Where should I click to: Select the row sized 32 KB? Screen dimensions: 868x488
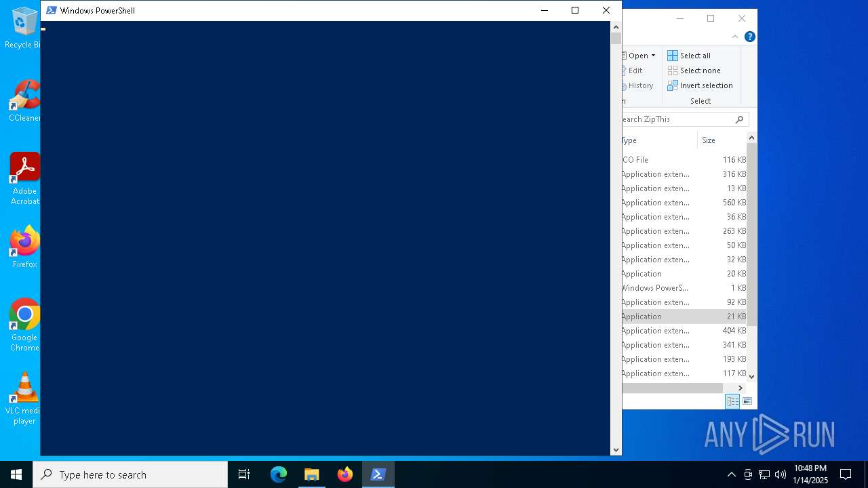click(684, 260)
